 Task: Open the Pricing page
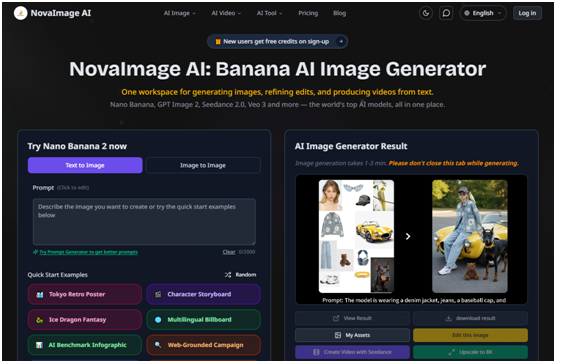pyautogui.click(x=308, y=13)
